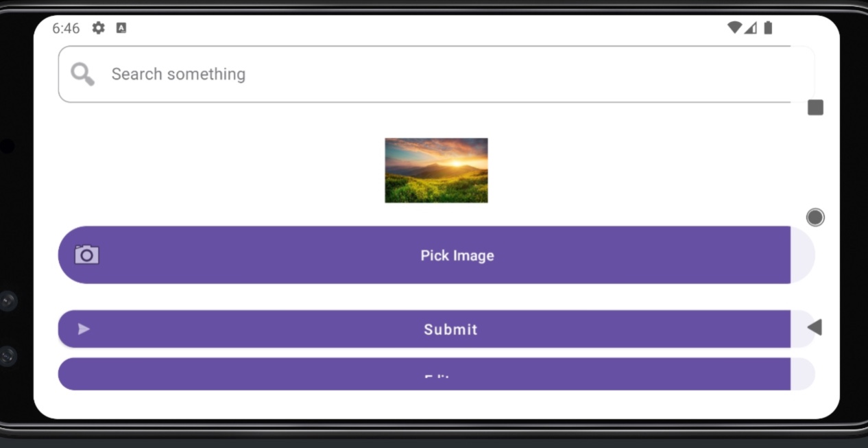
Task: Tap the cellular signal strength icon
Action: [x=751, y=27]
